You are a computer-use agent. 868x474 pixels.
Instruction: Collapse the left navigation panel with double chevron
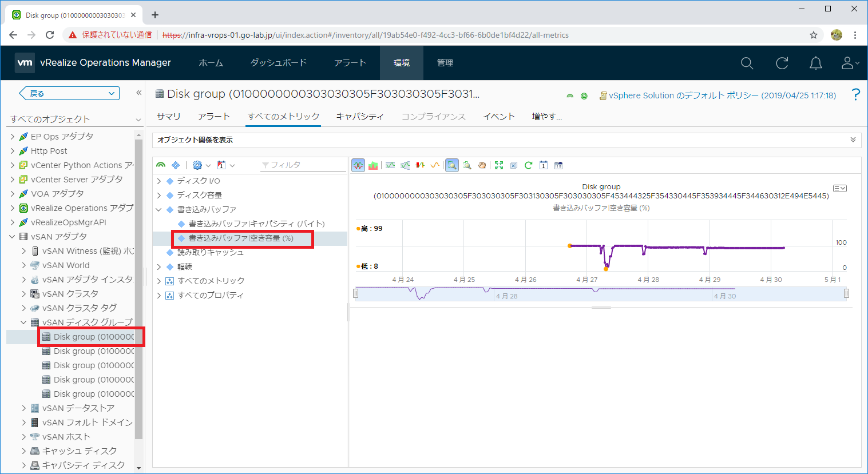click(138, 93)
